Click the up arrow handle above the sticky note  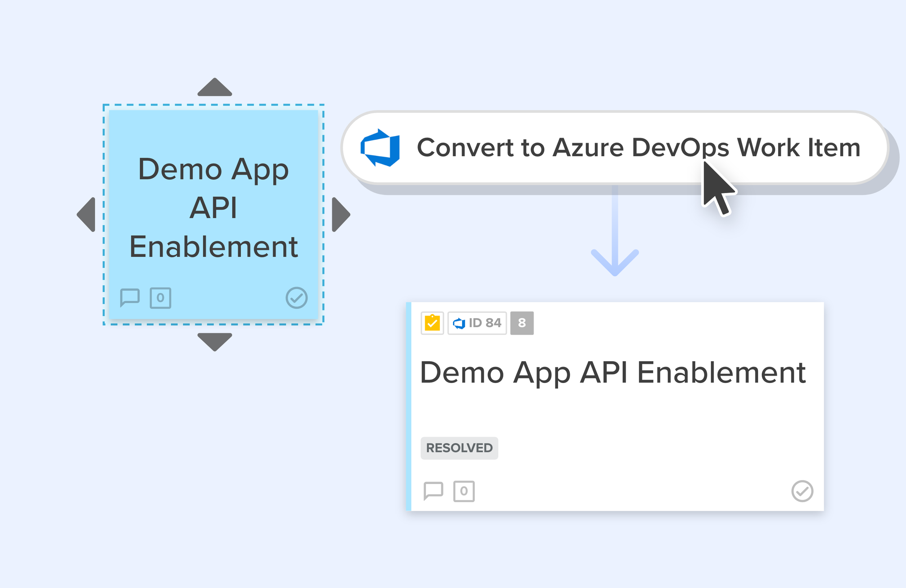(215, 87)
